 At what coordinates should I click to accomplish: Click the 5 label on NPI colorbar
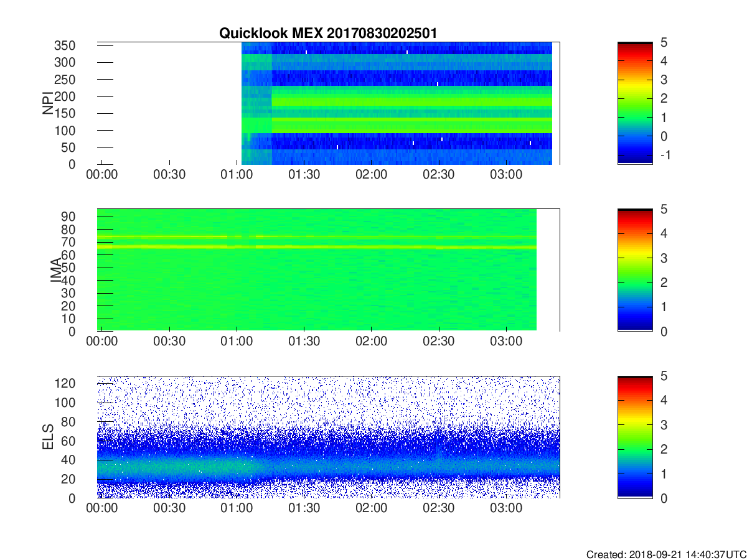coord(664,42)
